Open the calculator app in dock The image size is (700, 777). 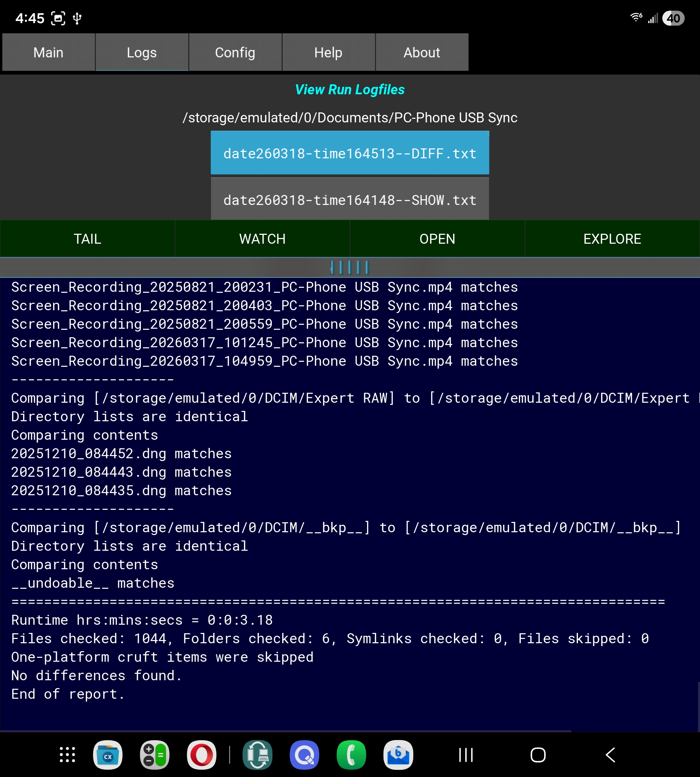click(x=155, y=755)
